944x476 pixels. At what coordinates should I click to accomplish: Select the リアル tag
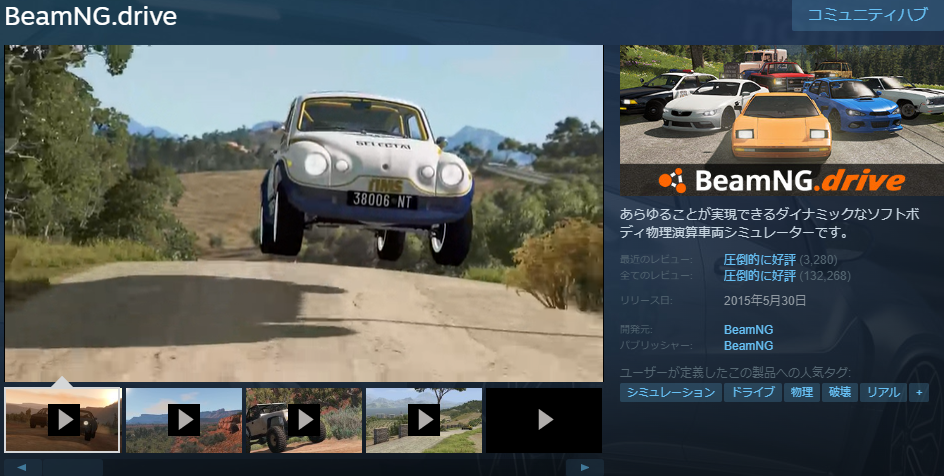point(883,392)
